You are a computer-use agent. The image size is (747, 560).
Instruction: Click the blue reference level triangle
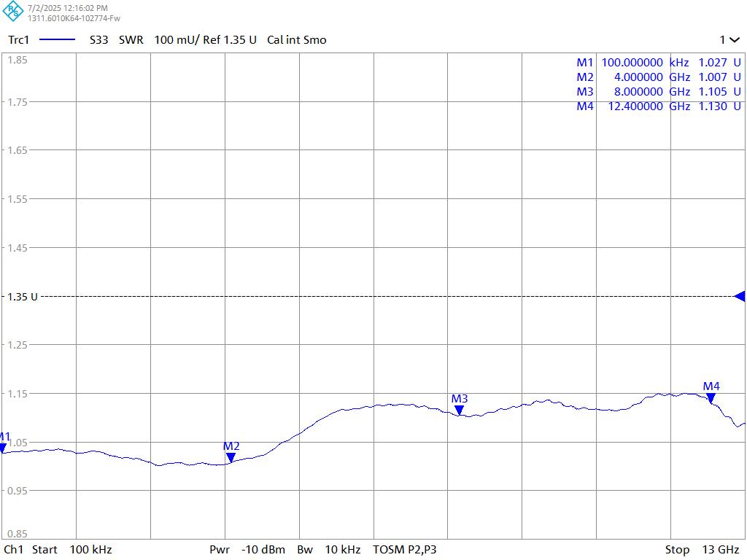coord(740,296)
